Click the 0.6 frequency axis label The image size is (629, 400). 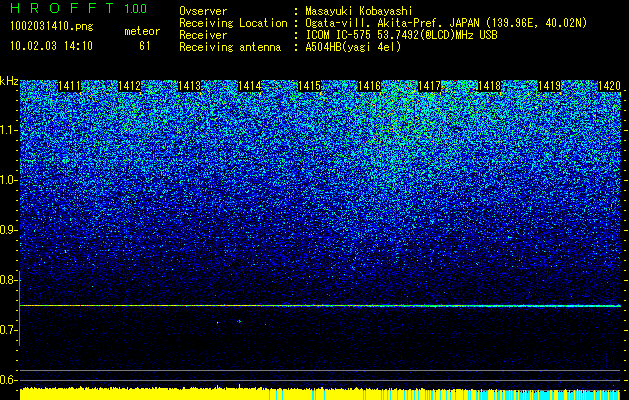pyautogui.click(x=8, y=380)
